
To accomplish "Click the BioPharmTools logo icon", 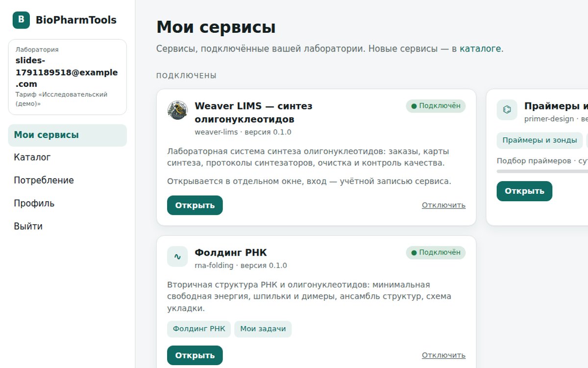I will coord(21,20).
